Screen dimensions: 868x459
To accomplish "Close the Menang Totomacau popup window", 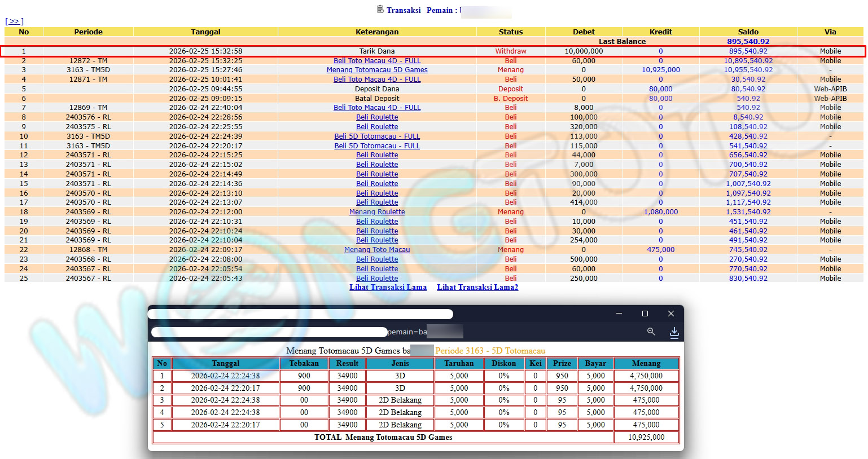I will point(670,314).
